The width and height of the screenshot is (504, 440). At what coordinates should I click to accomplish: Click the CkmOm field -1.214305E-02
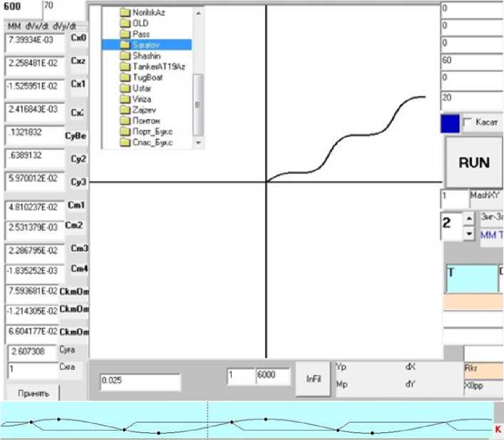[x=32, y=314]
